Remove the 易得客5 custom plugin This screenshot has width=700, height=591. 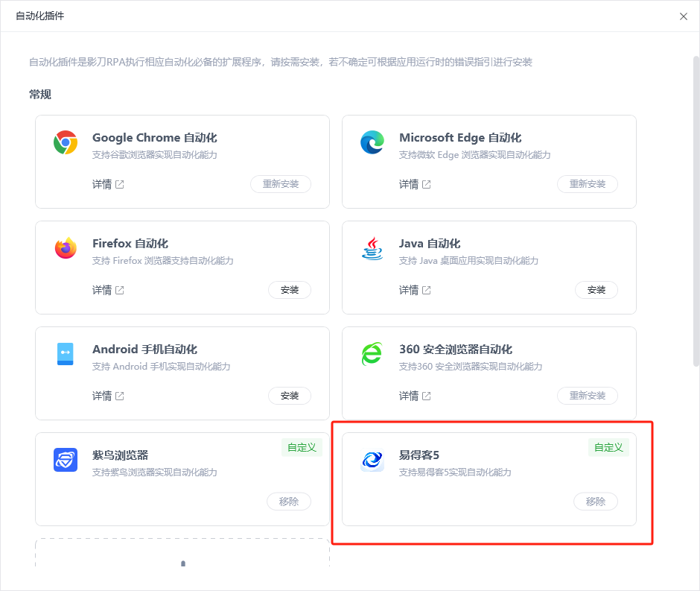[596, 502]
